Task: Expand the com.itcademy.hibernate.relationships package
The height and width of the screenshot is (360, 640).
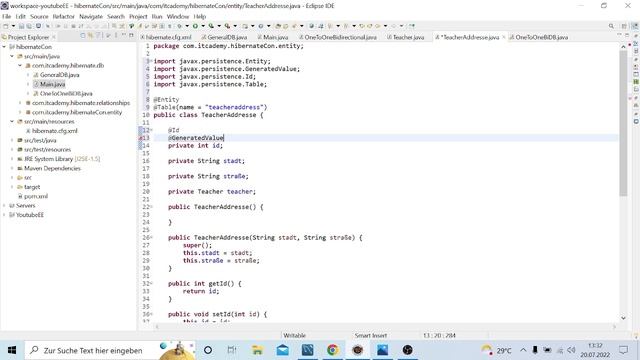Action: pyautogui.click(x=20, y=103)
